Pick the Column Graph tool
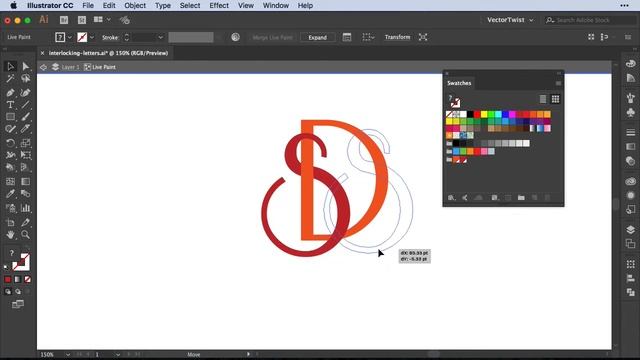640x360 pixels. [25, 208]
